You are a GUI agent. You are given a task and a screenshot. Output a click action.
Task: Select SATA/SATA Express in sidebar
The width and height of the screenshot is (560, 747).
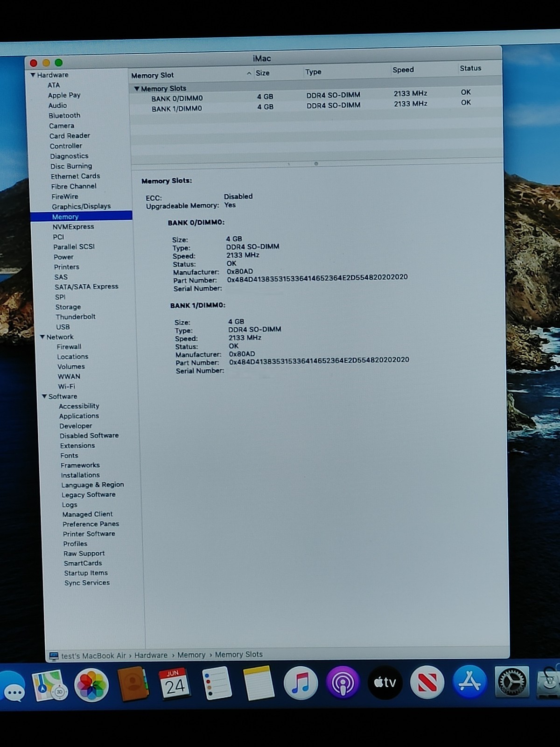[x=86, y=287]
